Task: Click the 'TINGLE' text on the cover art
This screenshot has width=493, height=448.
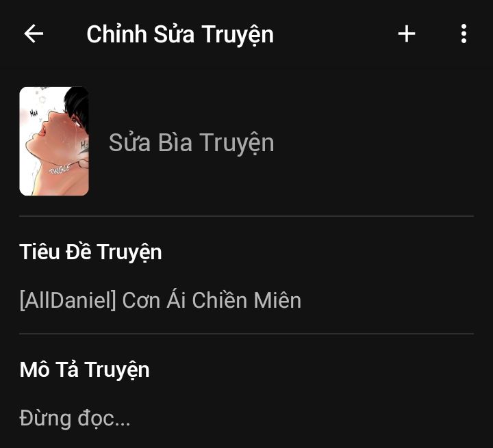Action: [x=60, y=170]
